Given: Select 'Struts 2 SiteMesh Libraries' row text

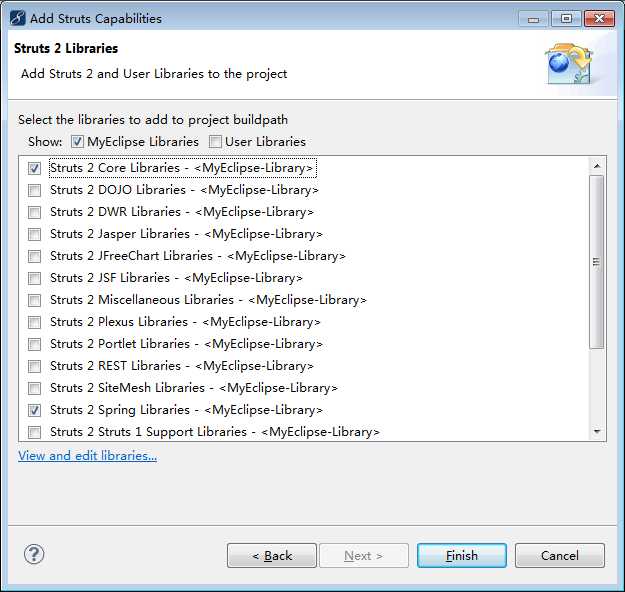Looking at the screenshot, I should [x=194, y=388].
